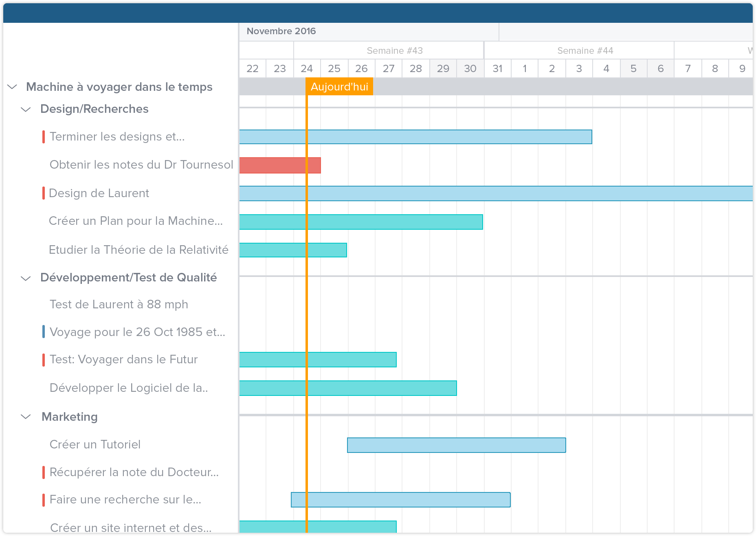Select task Créer un Plan pour la Machine...
This screenshot has height=536, width=756.
136,221
